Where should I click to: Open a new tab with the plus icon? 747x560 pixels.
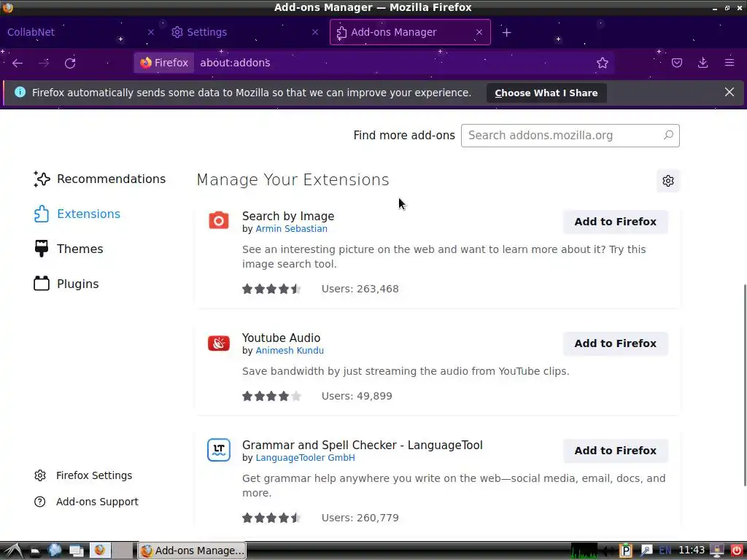pyautogui.click(x=506, y=32)
